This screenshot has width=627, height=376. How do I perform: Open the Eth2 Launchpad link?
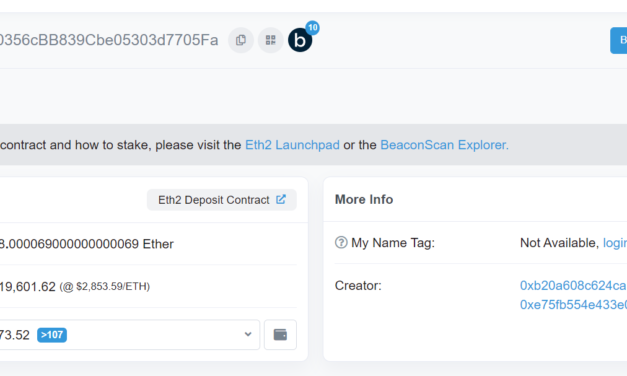pyautogui.click(x=292, y=145)
